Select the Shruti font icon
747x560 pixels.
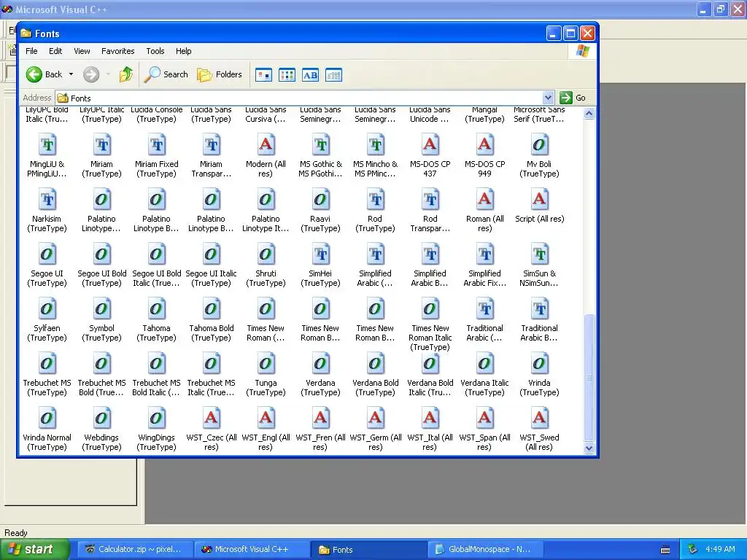(x=266, y=254)
